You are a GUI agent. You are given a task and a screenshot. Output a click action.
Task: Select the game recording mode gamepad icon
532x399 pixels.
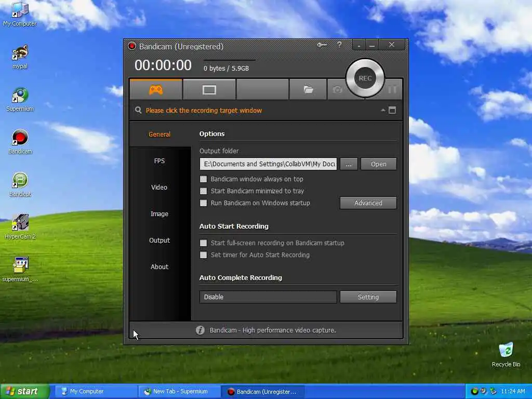156,89
